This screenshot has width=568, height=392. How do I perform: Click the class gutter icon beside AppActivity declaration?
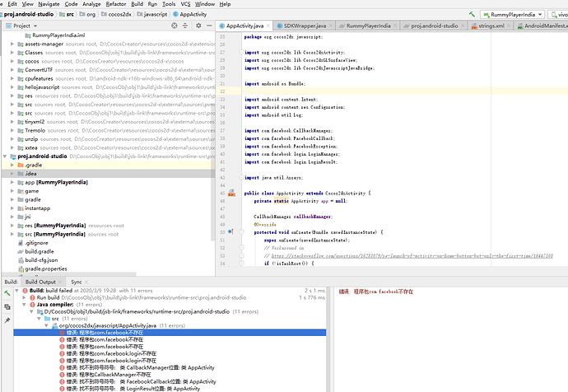tap(231, 193)
